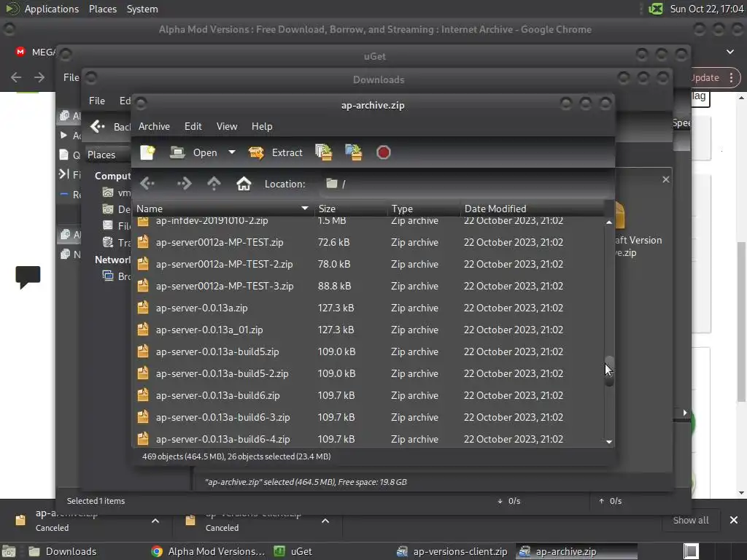The image size is (747, 560).
Task: Click the Back arrow in Downloads window
Action: click(x=98, y=127)
